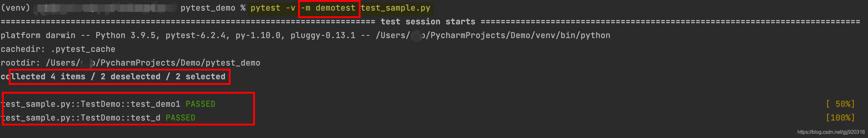868x138 pixels.
Task: Click the "[ 50%]" progress indicator
Action: coord(840,104)
